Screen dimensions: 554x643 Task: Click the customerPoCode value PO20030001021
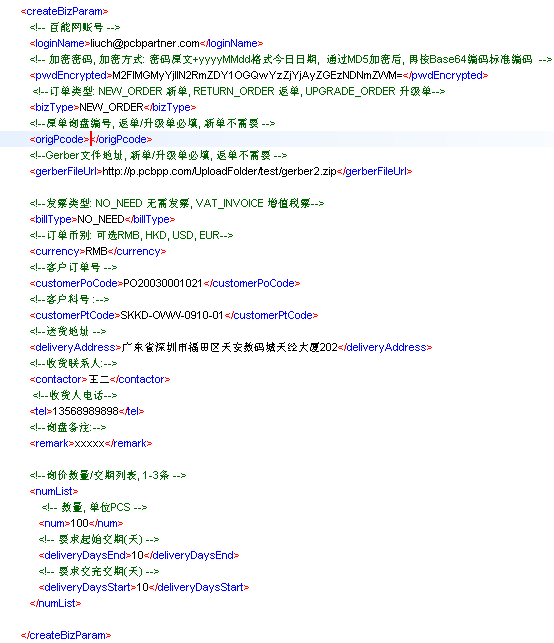pos(163,283)
